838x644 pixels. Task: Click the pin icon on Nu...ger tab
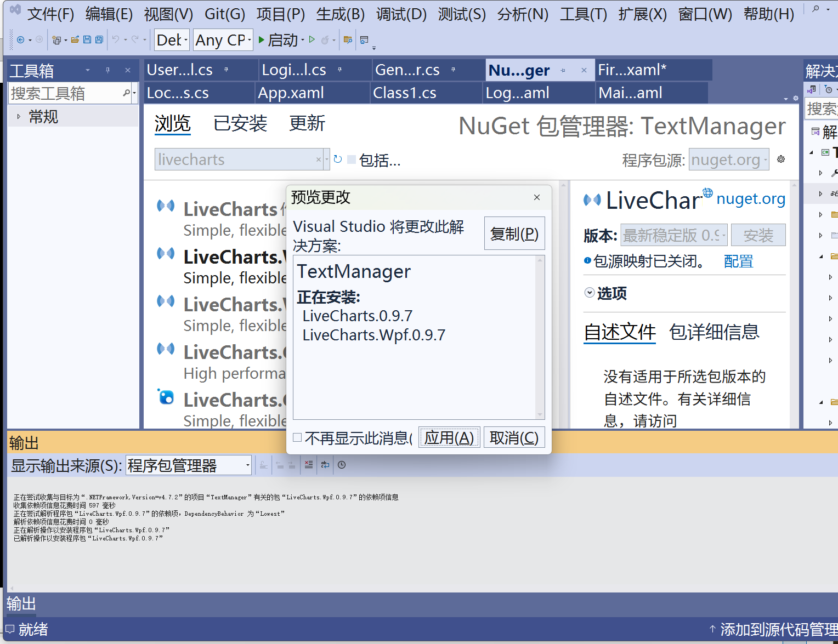[x=563, y=70]
